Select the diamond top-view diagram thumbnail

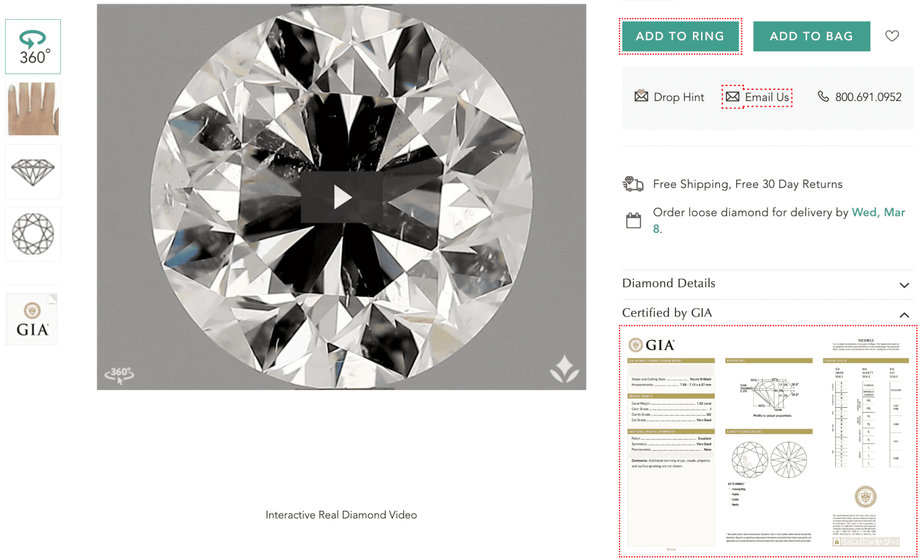point(33,234)
